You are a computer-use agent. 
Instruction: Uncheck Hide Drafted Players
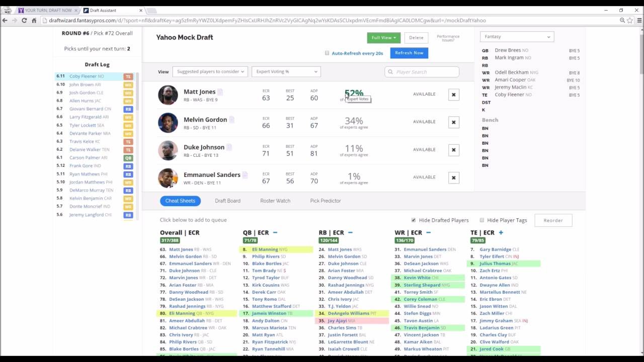pos(414,220)
